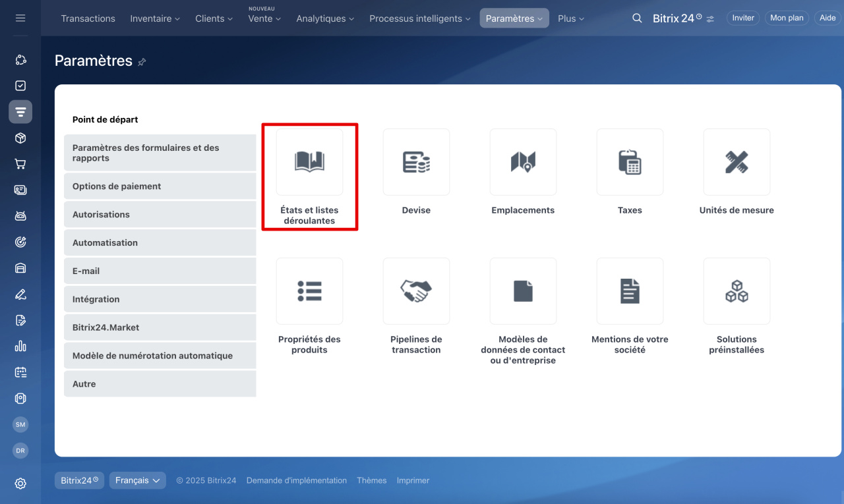Open the store-shaped icon in sidebar
This screenshot has width=844, height=504.
(20, 268)
